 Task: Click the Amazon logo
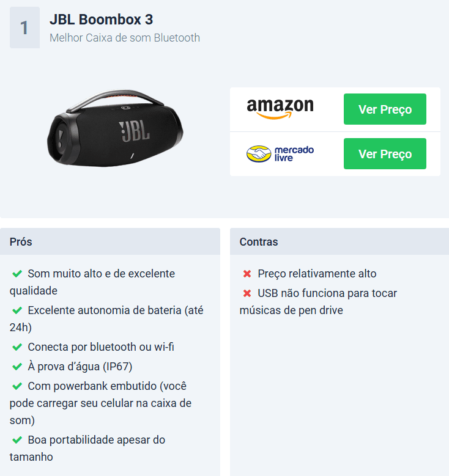click(x=280, y=109)
